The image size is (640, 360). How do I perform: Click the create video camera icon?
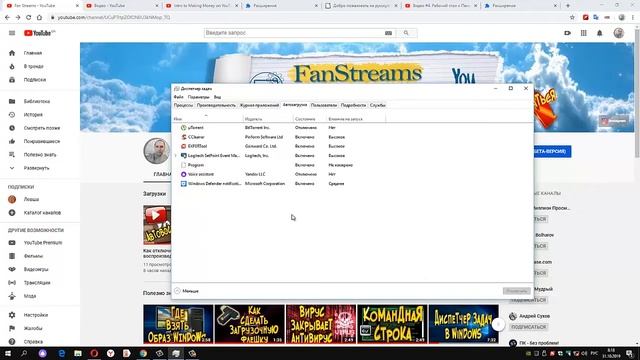567,33
